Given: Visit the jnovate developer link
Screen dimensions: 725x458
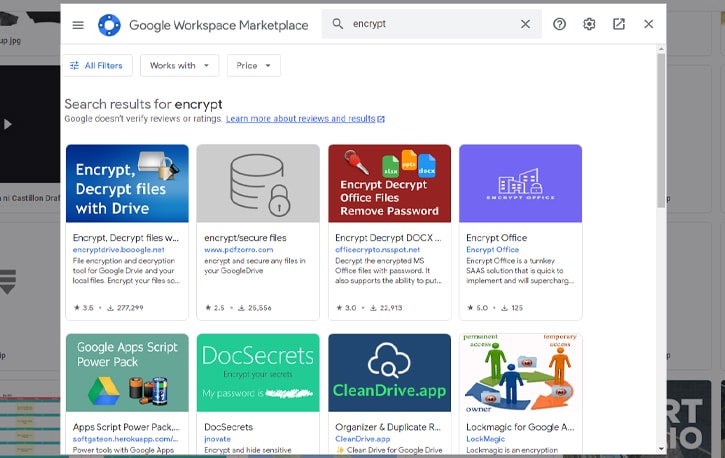Looking at the screenshot, I should [217, 439].
